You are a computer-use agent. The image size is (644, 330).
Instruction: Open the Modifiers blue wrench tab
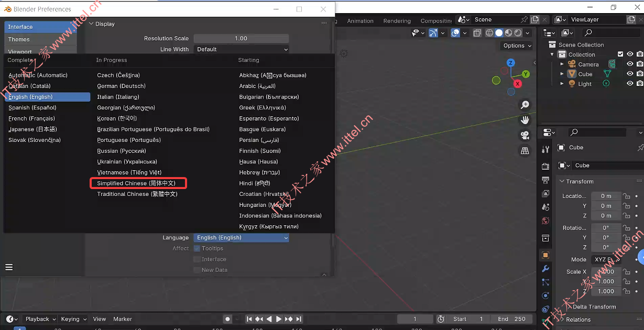[545, 269]
